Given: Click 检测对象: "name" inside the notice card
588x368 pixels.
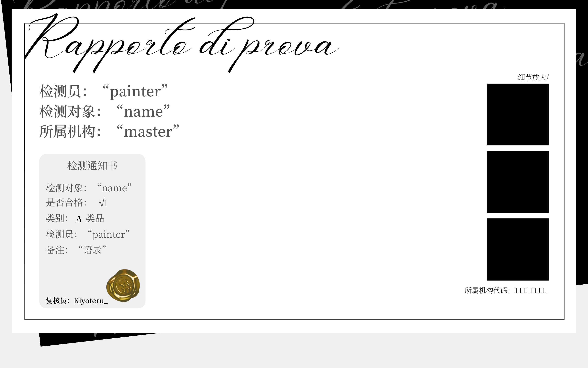Looking at the screenshot, I should click(89, 188).
